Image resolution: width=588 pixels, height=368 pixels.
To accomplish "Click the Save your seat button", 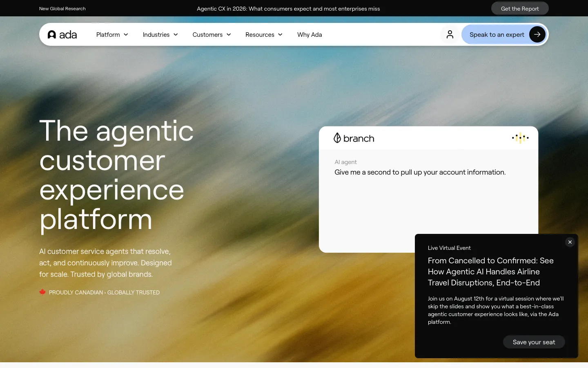I will pos(534,342).
